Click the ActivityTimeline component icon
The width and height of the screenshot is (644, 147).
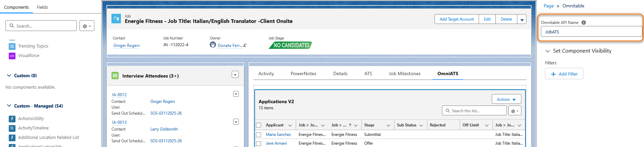coord(12,128)
